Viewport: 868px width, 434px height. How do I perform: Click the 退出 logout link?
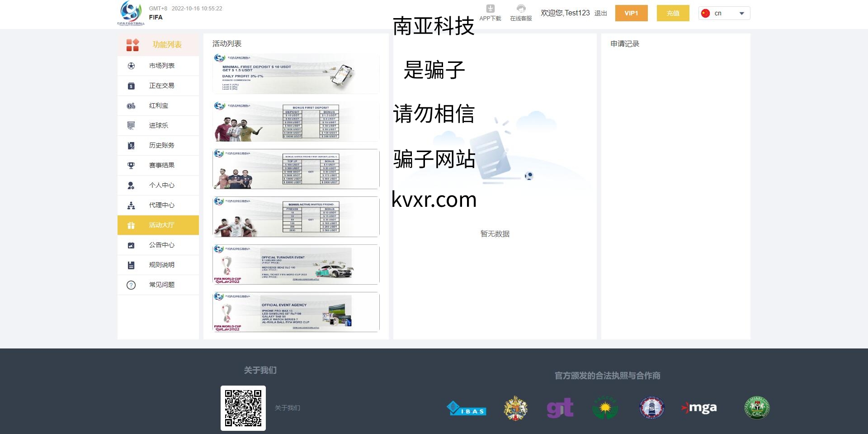[x=601, y=13]
